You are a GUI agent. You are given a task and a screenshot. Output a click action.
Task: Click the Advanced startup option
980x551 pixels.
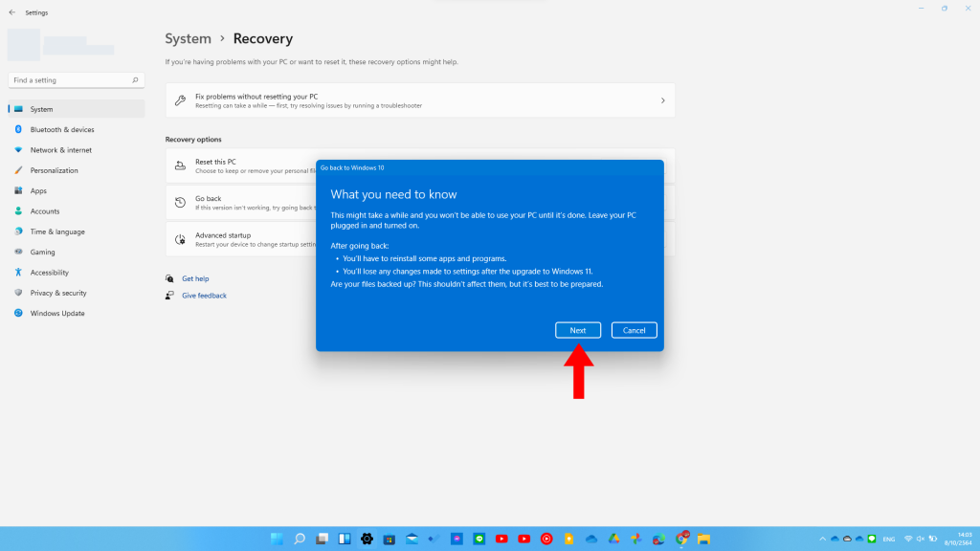coord(240,239)
